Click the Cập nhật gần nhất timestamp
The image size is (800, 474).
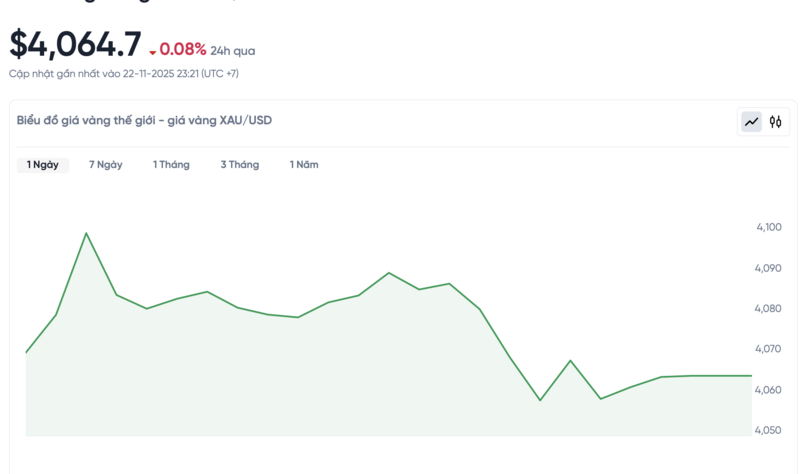tap(124, 74)
